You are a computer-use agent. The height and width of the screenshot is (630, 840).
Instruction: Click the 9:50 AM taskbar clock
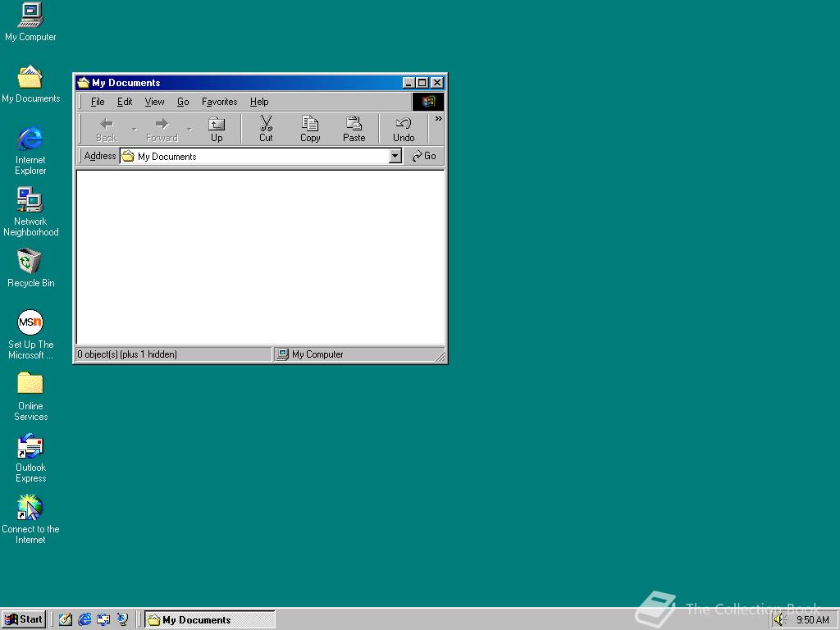[812, 620]
